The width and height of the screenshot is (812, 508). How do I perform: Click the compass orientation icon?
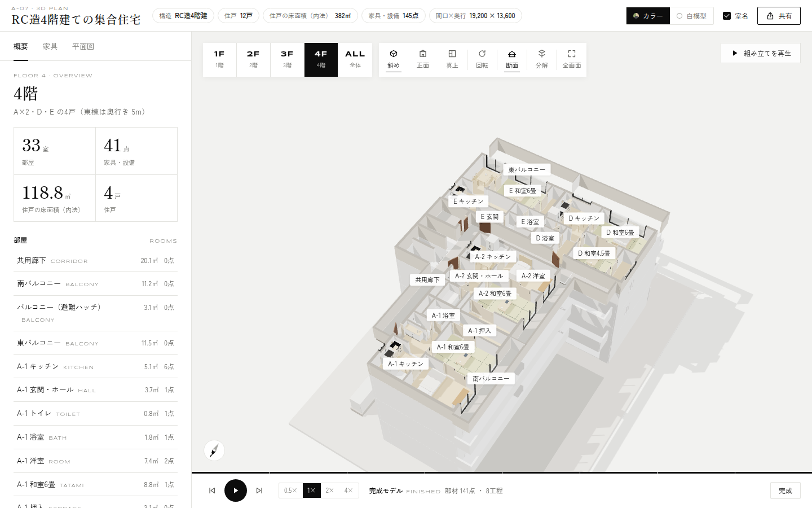point(214,450)
